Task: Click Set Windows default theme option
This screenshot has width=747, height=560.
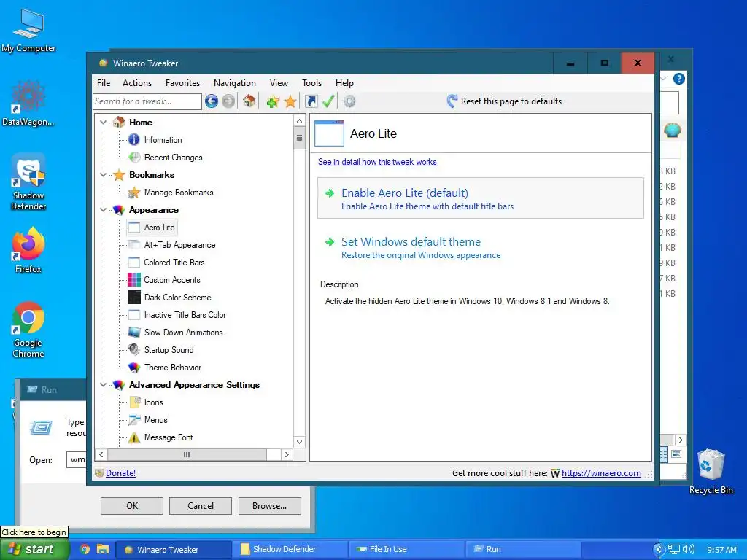Action: [481, 247]
